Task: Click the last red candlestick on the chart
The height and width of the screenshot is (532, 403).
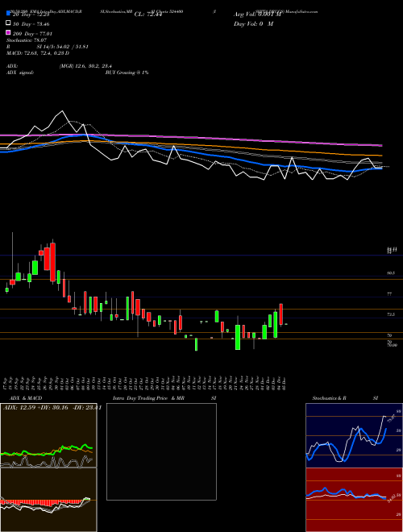Action: pyautogui.click(x=280, y=314)
